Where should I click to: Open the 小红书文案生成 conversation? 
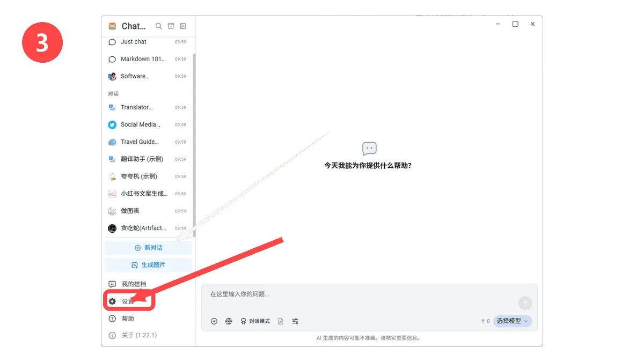pyautogui.click(x=148, y=194)
